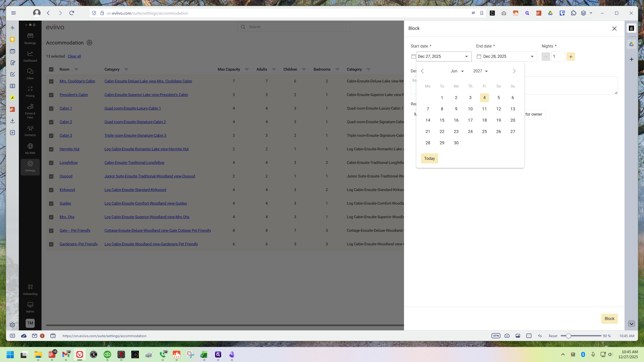This screenshot has height=362, width=644.
Task: Open the Bookings section in the sidebar
Action: (30, 39)
